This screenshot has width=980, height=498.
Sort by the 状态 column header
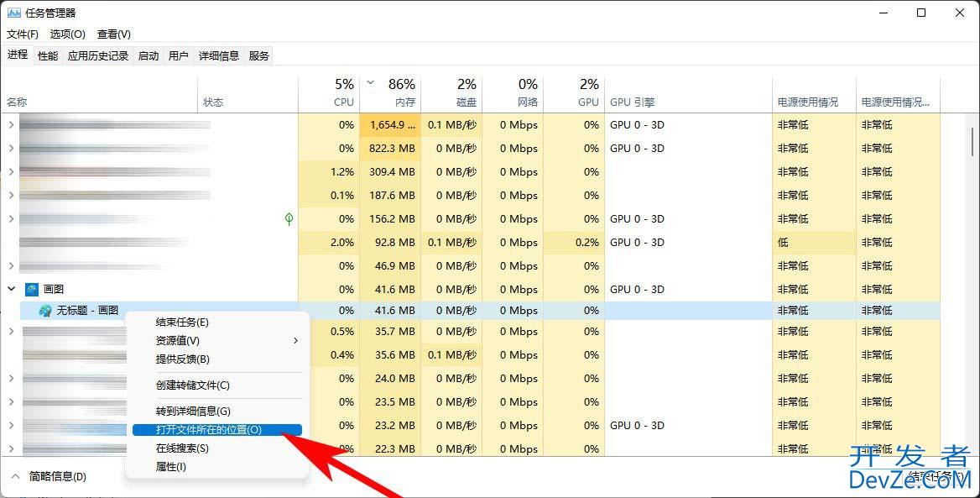pos(248,94)
